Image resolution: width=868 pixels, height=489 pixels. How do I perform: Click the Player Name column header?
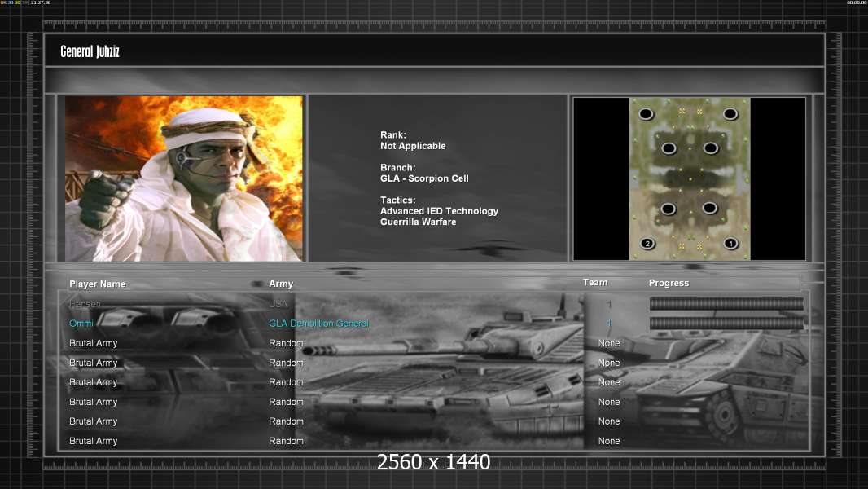tap(98, 284)
